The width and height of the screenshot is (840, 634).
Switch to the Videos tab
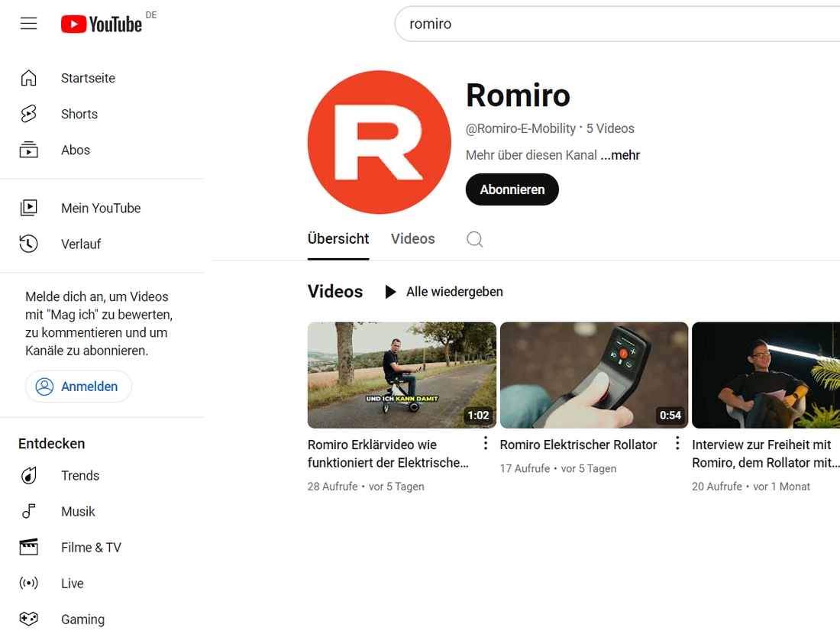pyautogui.click(x=412, y=239)
